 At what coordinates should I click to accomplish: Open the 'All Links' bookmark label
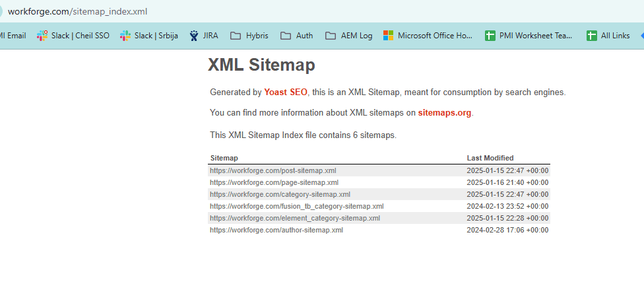point(615,36)
